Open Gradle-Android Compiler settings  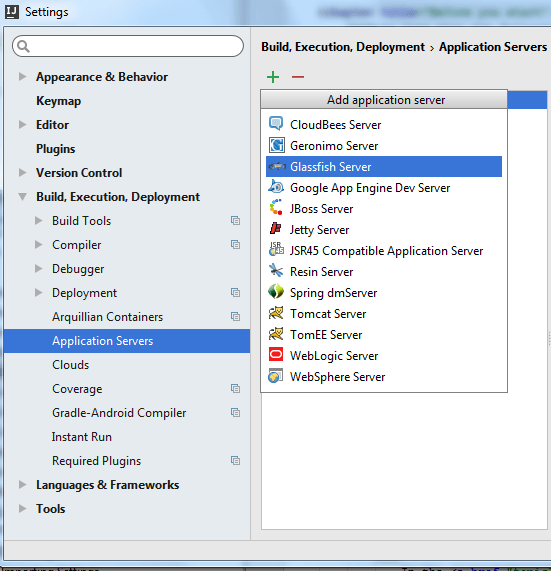click(x=119, y=413)
